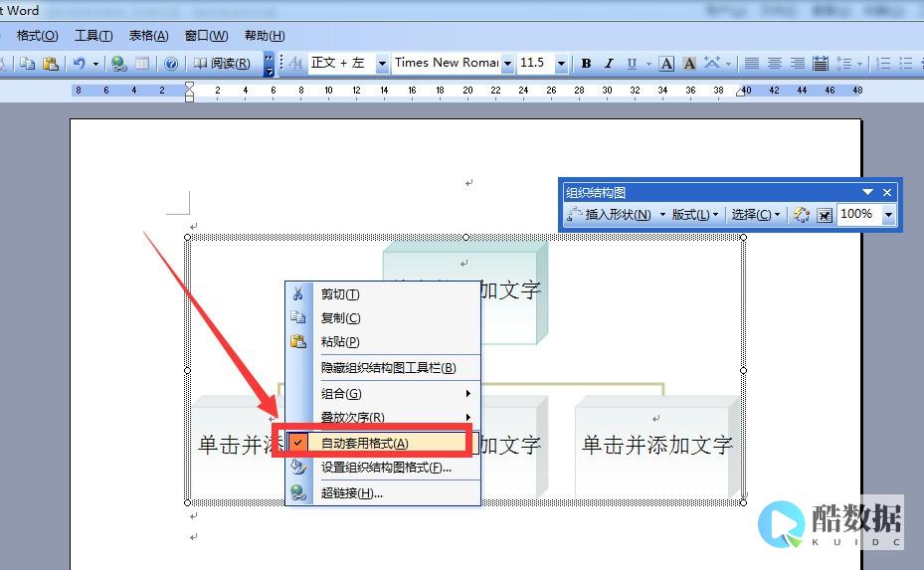Open the 选择(C) selection dropdown
The image size is (924, 570).
point(756,215)
